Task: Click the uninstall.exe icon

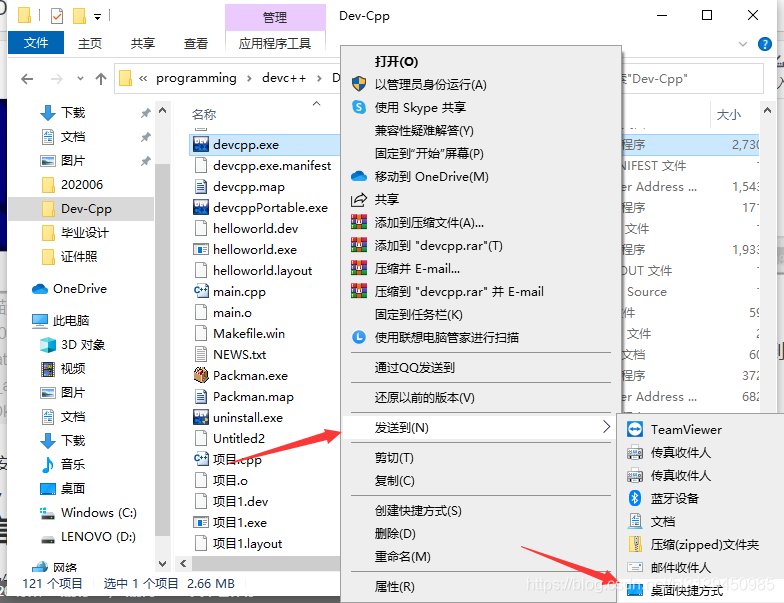Action: (201, 417)
